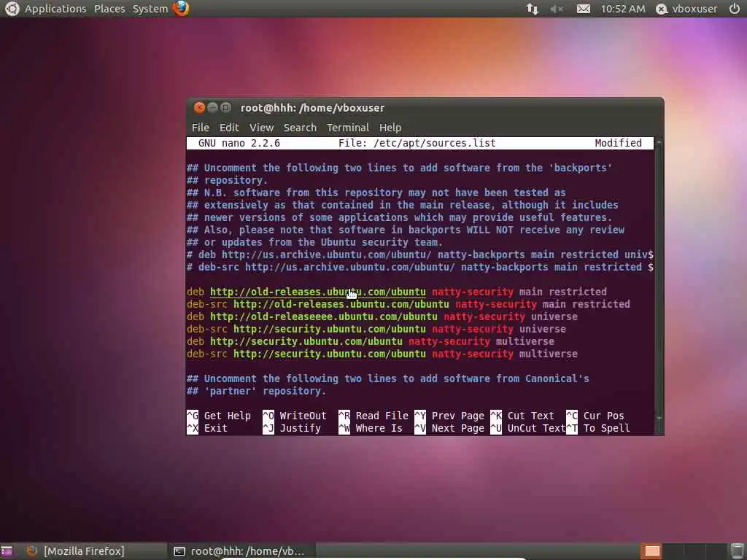Open the vboxuser session menu
Screen dimensions: 747x560
(x=686, y=9)
